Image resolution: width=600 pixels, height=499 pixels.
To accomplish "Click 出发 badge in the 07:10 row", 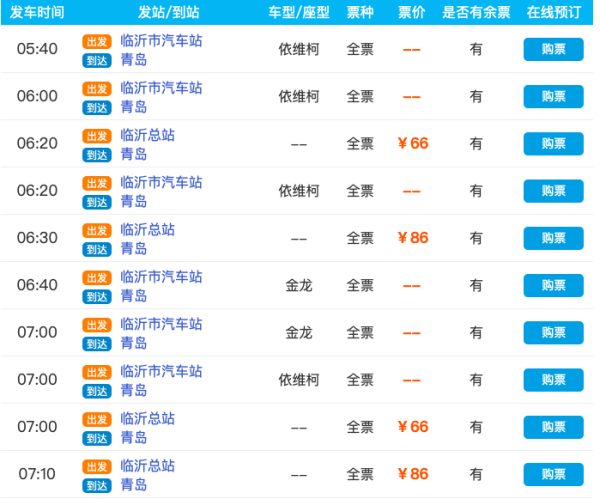I will pos(97,466).
